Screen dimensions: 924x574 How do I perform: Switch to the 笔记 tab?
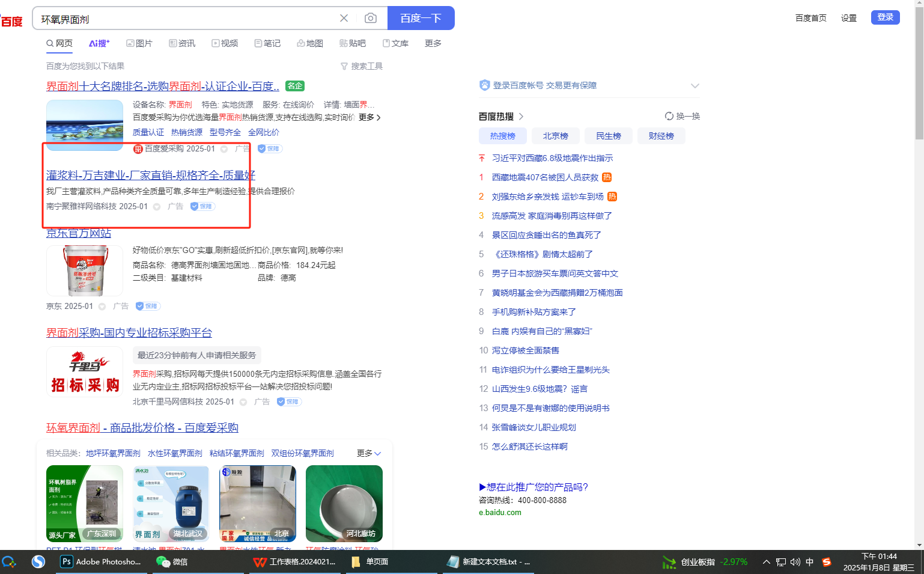(x=267, y=43)
